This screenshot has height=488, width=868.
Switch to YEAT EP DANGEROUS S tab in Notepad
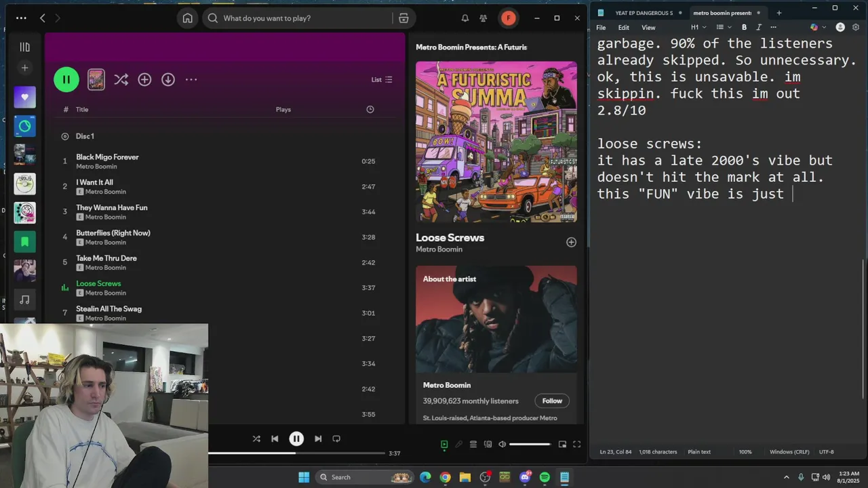644,13
